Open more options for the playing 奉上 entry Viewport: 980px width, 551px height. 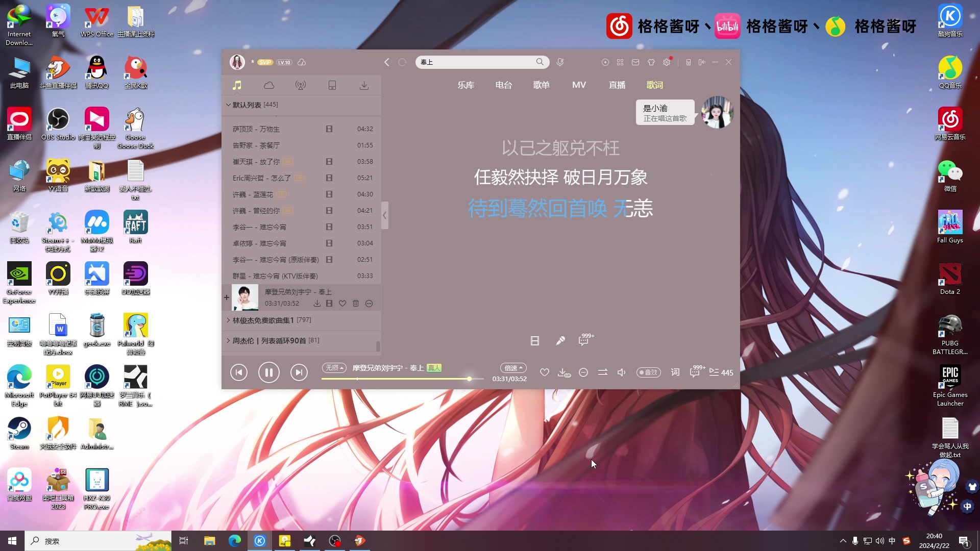(x=369, y=304)
